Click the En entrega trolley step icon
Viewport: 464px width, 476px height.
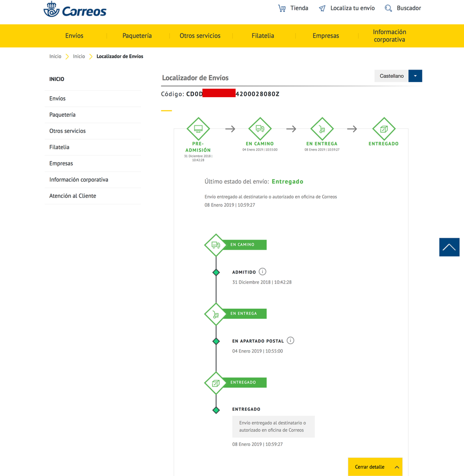pyautogui.click(x=322, y=129)
